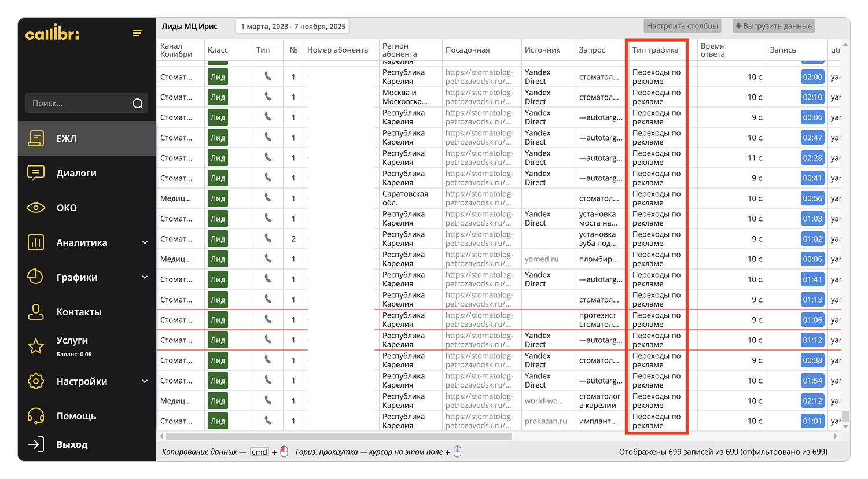The image size is (868, 479).
Task: Open the Помощь headset icon item
Action: [x=36, y=416]
